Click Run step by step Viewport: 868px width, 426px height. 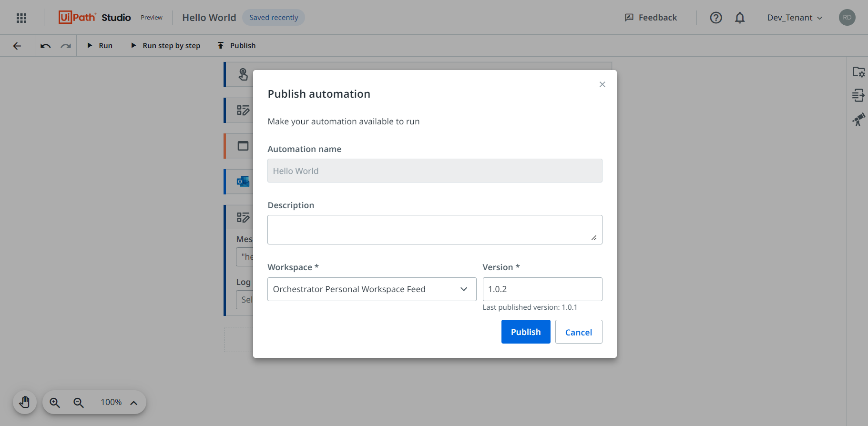[x=166, y=46]
